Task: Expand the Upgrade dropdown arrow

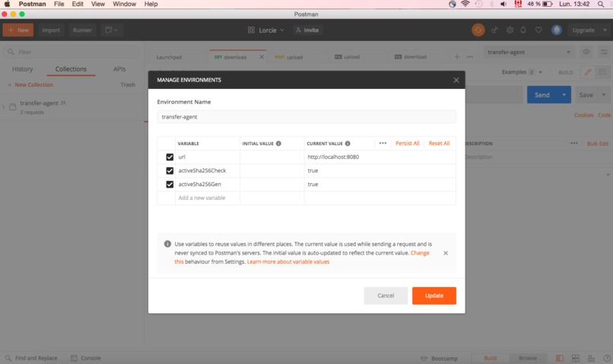Action: (605, 30)
